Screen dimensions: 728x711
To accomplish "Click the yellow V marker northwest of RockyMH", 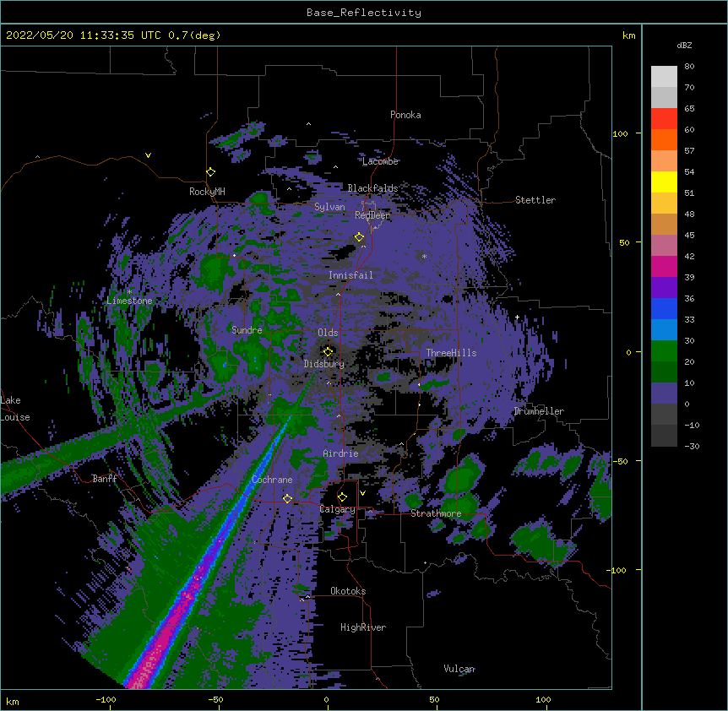I will pyautogui.click(x=148, y=155).
